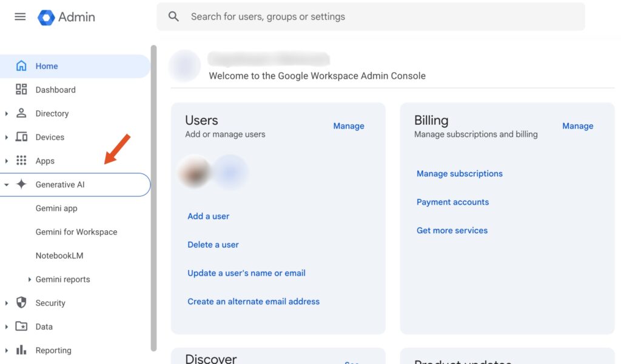Image resolution: width=621 pixels, height=364 pixels.
Task: Open Payment accounts link
Action: pos(452,202)
